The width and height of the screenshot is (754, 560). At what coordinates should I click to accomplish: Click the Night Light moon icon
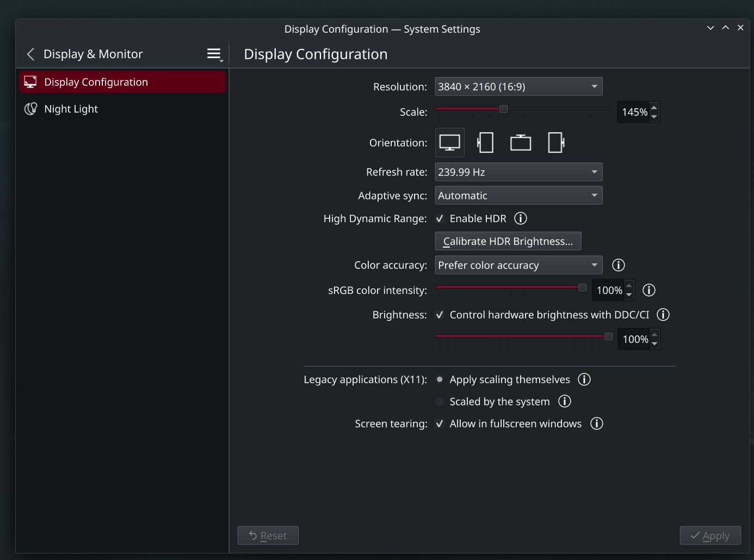pyautogui.click(x=30, y=109)
